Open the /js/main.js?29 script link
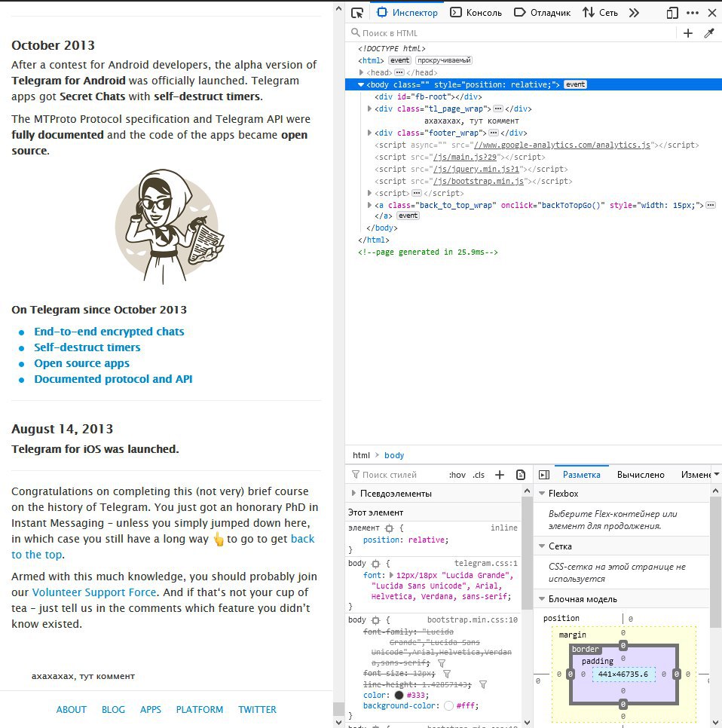Screen dimensions: 722x728 (465, 157)
